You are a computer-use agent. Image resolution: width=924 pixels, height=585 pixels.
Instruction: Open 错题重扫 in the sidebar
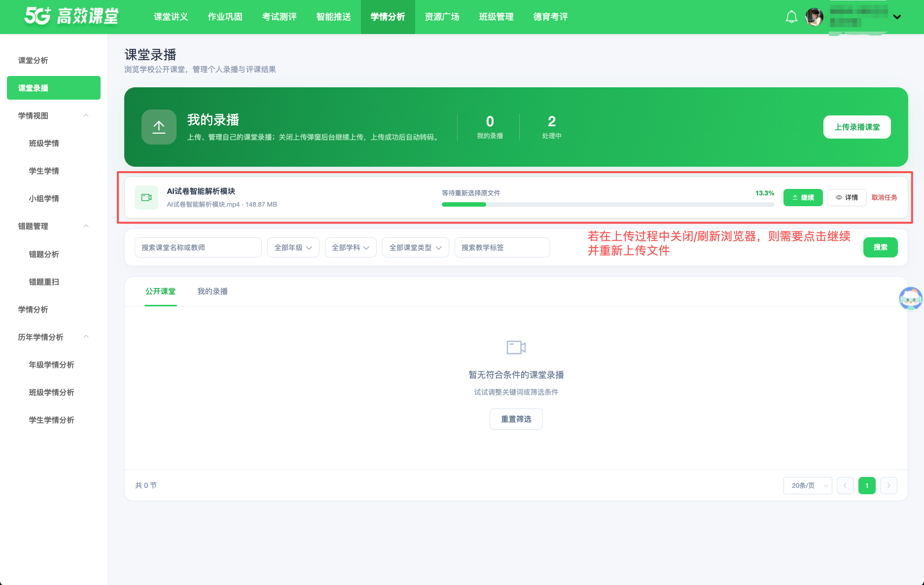[54, 282]
